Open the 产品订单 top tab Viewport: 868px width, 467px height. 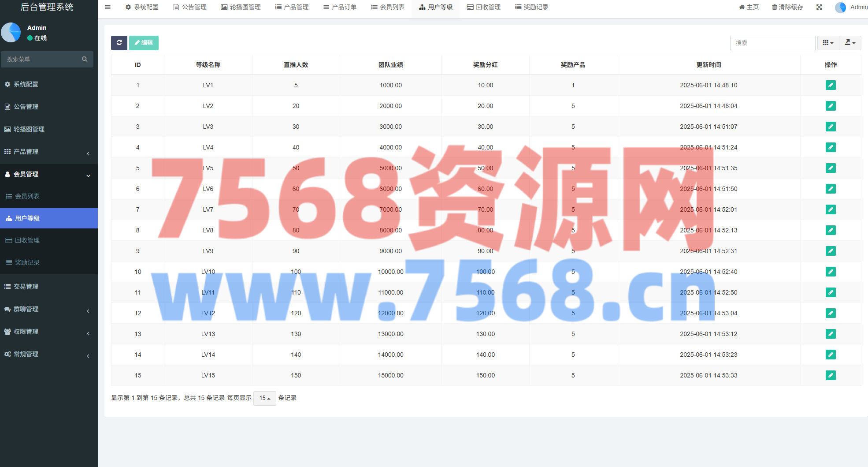(340, 7)
